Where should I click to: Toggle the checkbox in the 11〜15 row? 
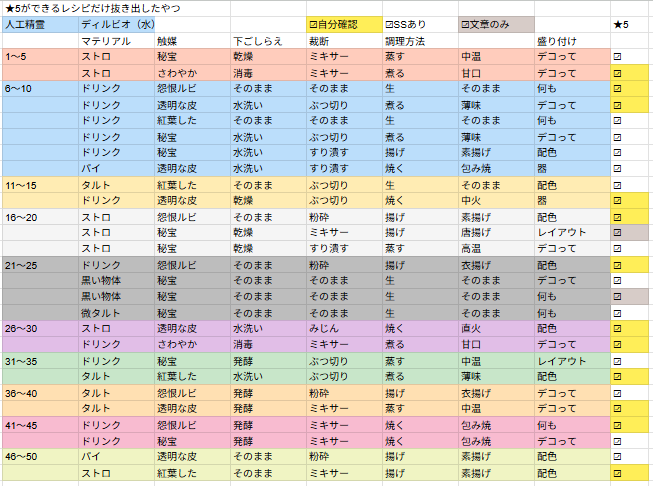[617, 185]
